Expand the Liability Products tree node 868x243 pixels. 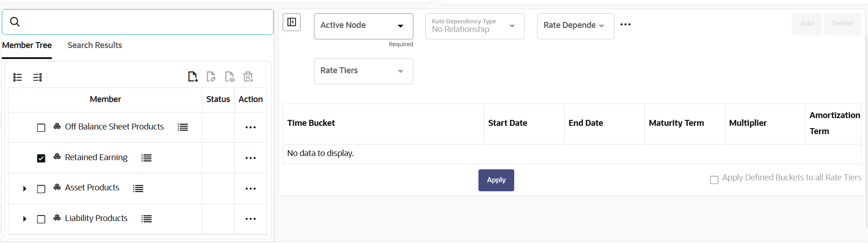25,219
